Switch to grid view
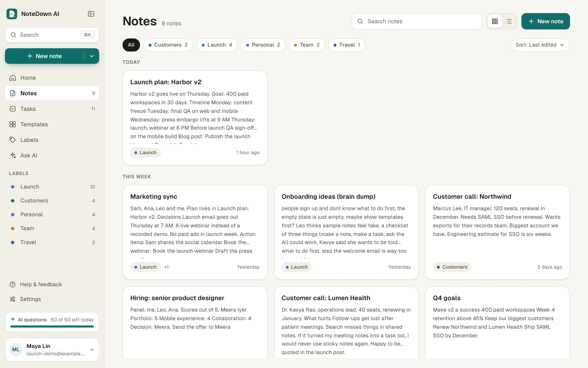The image size is (588, 368). (x=495, y=21)
